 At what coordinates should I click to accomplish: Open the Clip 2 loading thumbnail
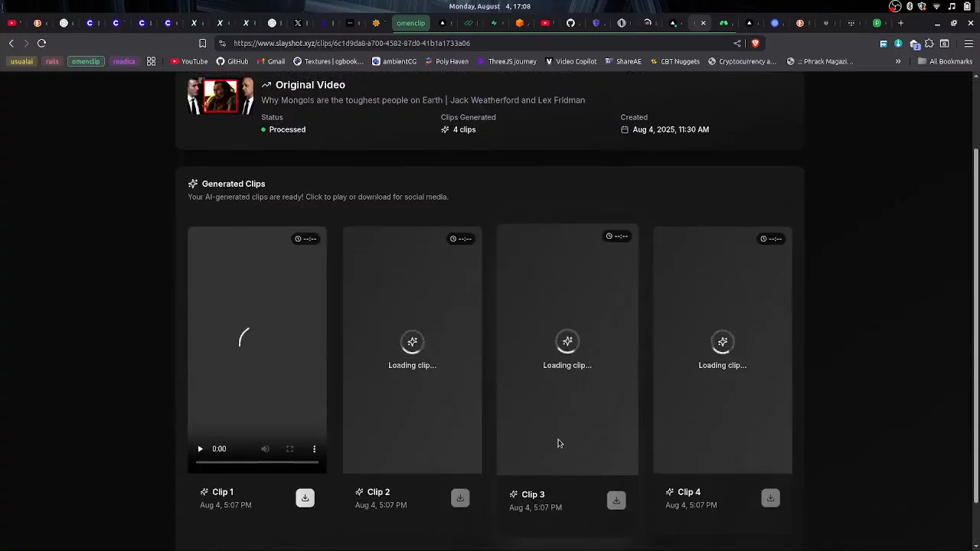tap(412, 350)
